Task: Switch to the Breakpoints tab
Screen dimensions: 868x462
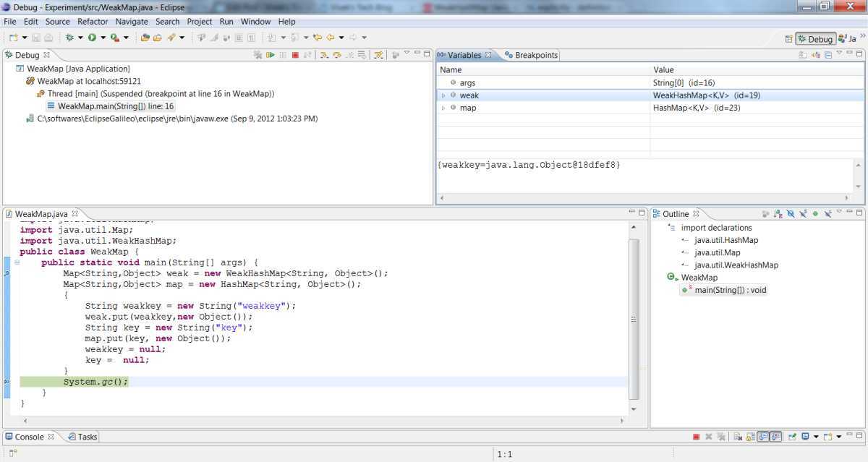Action: point(532,55)
